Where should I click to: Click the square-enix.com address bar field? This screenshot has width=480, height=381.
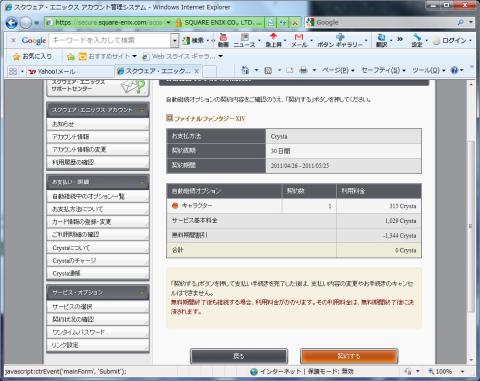108,23
